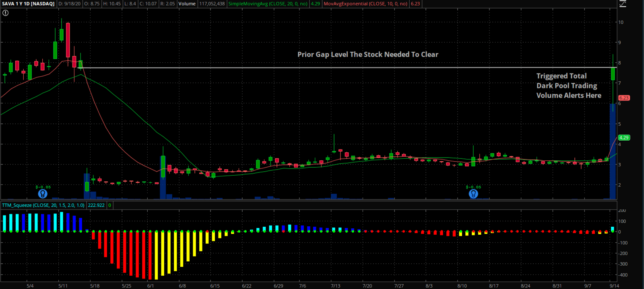
Task: Open the earnings lightbulb marker dated early May
Action: [43, 194]
